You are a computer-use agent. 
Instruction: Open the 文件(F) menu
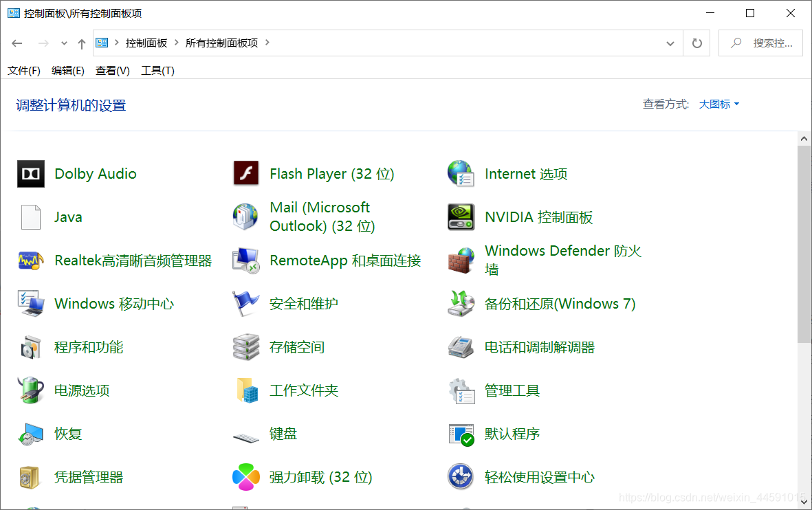pos(24,70)
